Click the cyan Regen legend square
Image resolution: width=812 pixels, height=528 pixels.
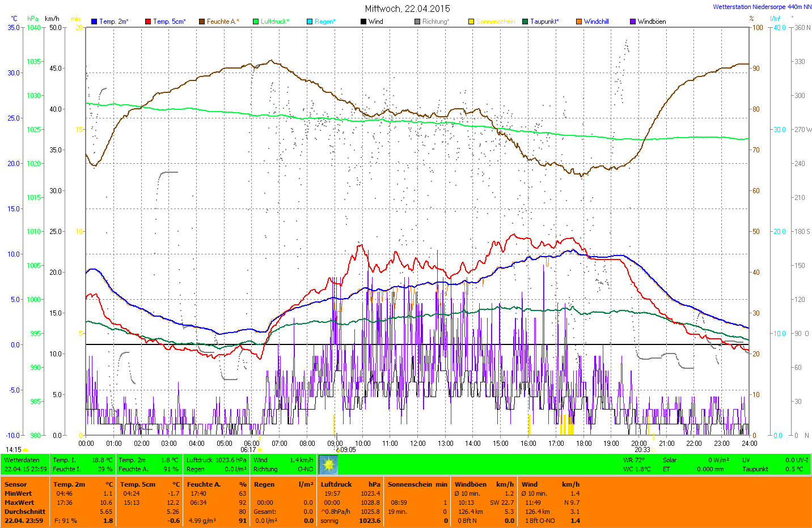click(310, 22)
